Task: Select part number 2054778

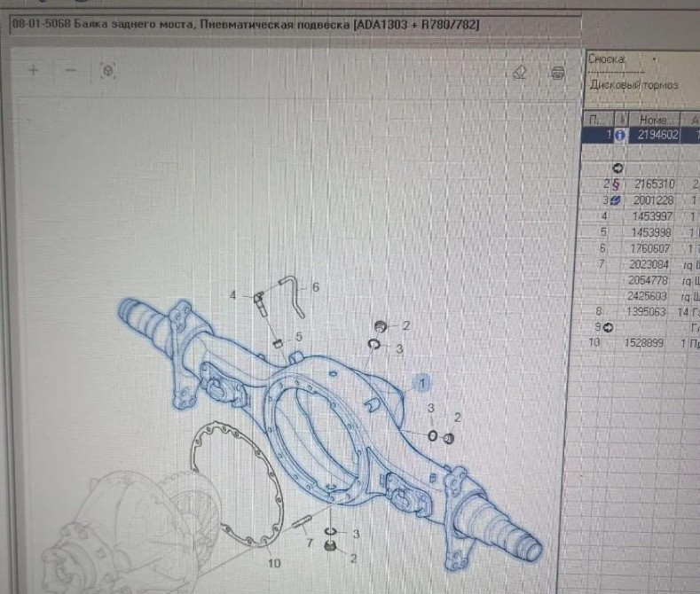Action: pyautogui.click(x=648, y=280)
